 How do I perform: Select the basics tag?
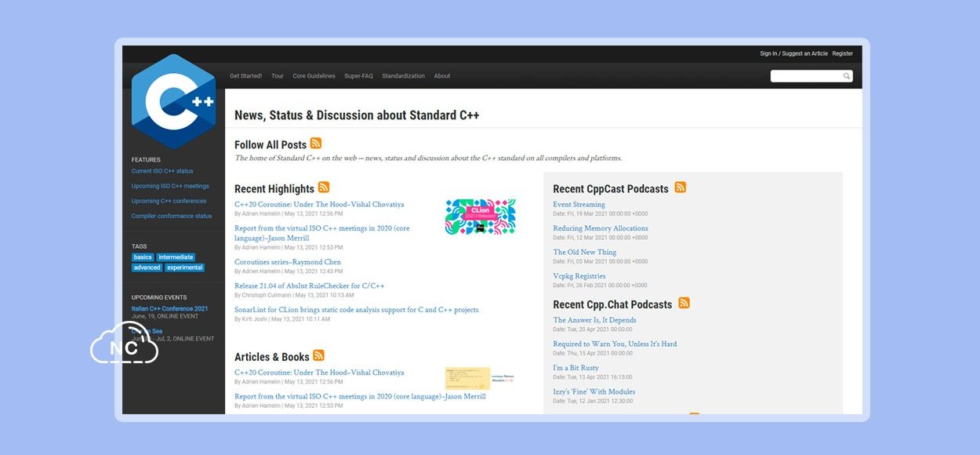click(x=143, y=257)
